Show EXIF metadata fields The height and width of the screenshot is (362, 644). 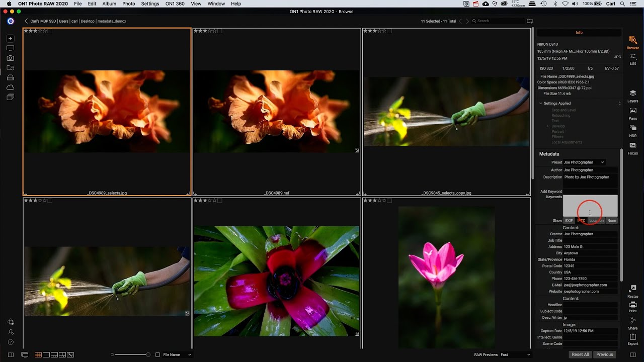(569, 221)
